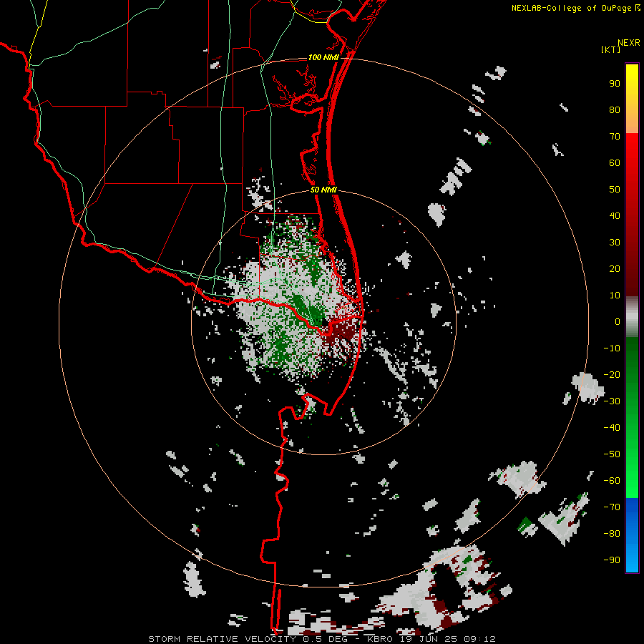644x644 pixels.
Task: Click the -90 value on the velocity scale
Action: 612,560
